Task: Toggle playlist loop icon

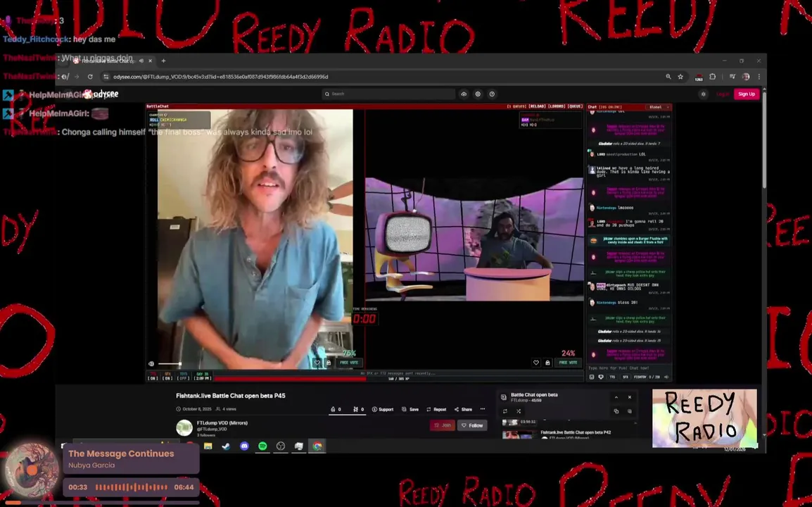Action: click(505, 411)
